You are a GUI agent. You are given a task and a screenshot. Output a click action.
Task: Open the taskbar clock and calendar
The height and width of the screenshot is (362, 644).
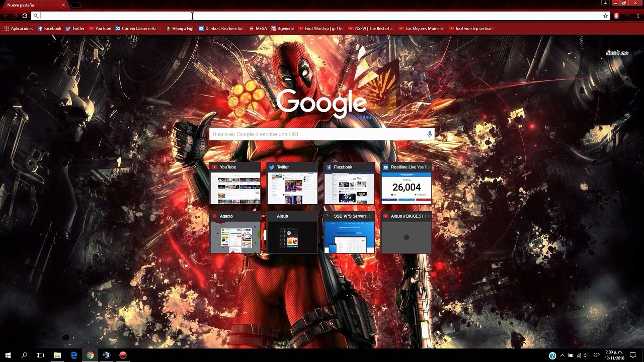click(615, 355)
